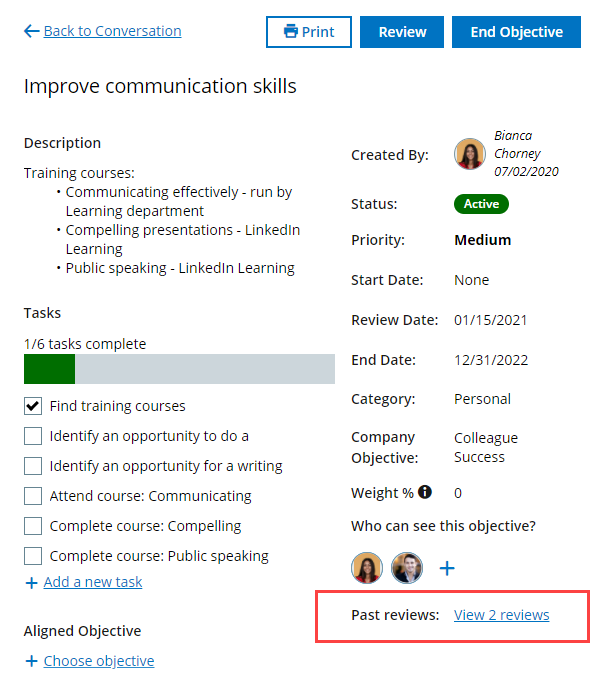Image resolution: width=605 pixels, height=695 pixels.
Task: Open the Review button
Action: coord(402,32)
